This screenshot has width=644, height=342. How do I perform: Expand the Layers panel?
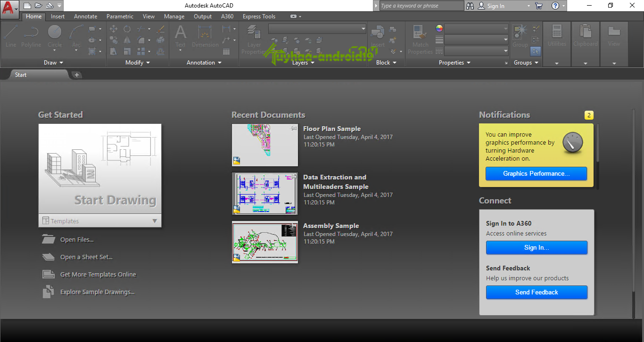(x=303, y=63)
